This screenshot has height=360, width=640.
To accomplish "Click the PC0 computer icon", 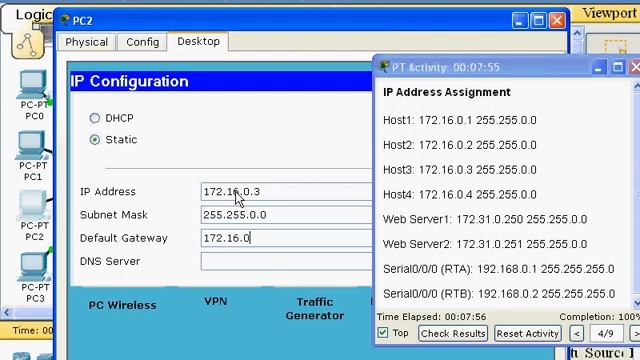I will click(x=33, y=85).
